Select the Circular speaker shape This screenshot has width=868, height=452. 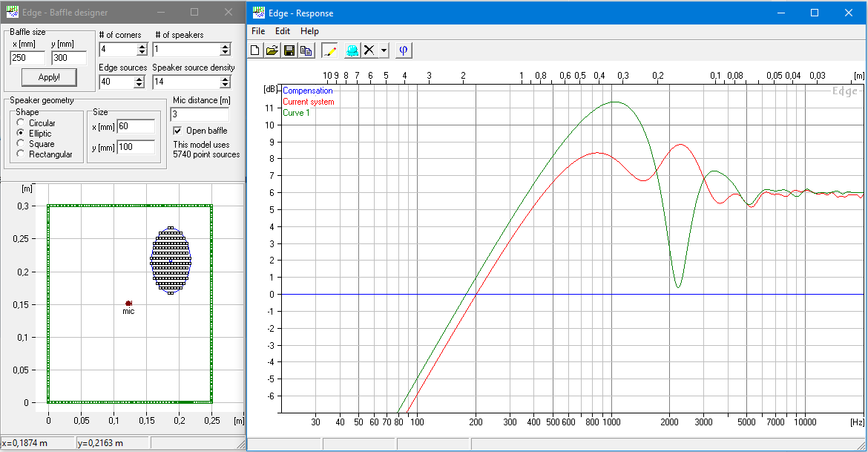(22, 123)
